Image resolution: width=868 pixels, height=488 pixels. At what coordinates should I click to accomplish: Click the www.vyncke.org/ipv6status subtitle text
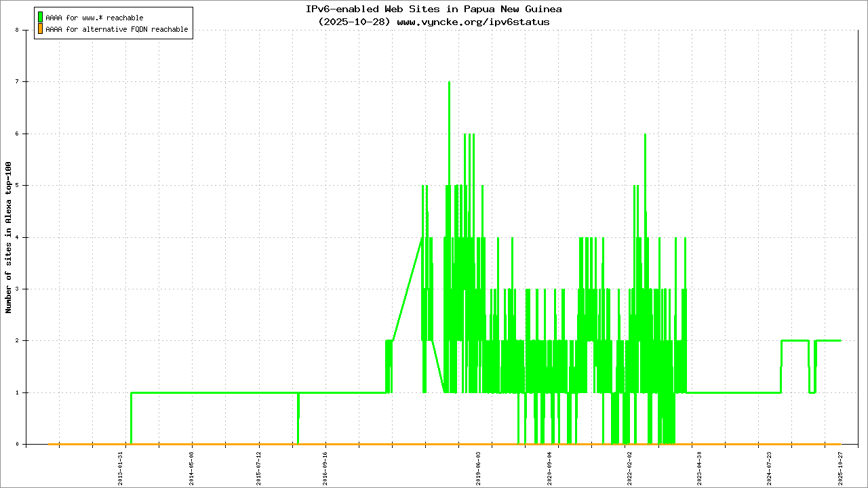click(x=473, y=22)
